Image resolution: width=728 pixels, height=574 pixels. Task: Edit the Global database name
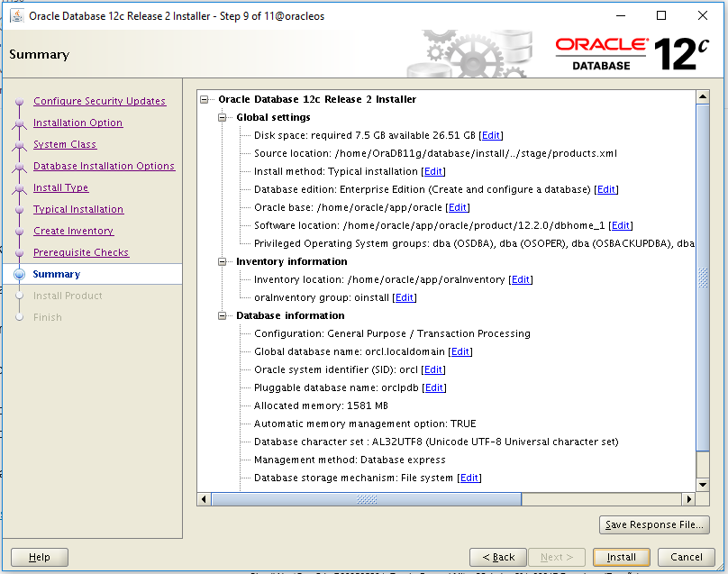pos(460,351)
